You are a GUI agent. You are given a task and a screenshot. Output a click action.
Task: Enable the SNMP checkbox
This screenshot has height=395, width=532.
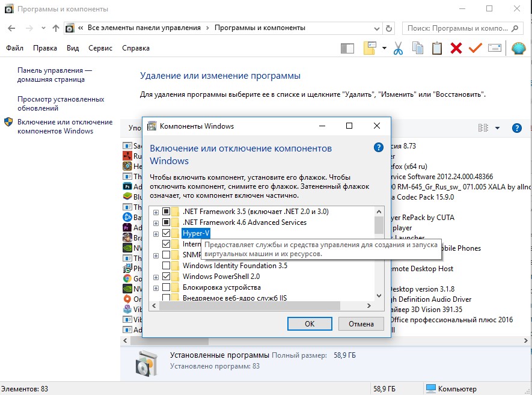pos(166,254)
